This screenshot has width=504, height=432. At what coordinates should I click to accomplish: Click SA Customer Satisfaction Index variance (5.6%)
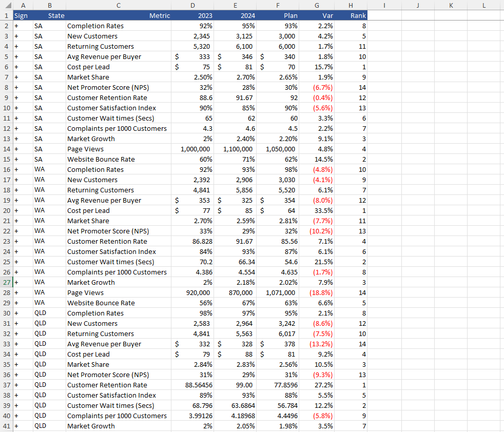[317, 108]
